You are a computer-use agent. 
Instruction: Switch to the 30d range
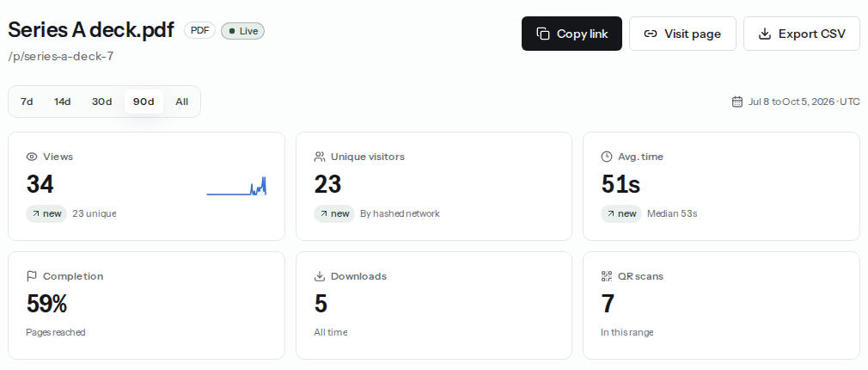pos(102,102)
